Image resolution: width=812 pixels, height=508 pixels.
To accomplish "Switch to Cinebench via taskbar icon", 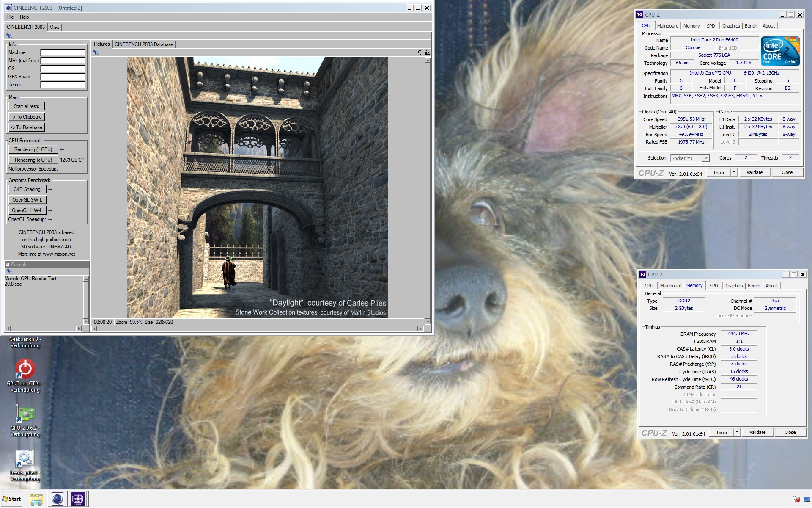I will (x=57, y=499).
